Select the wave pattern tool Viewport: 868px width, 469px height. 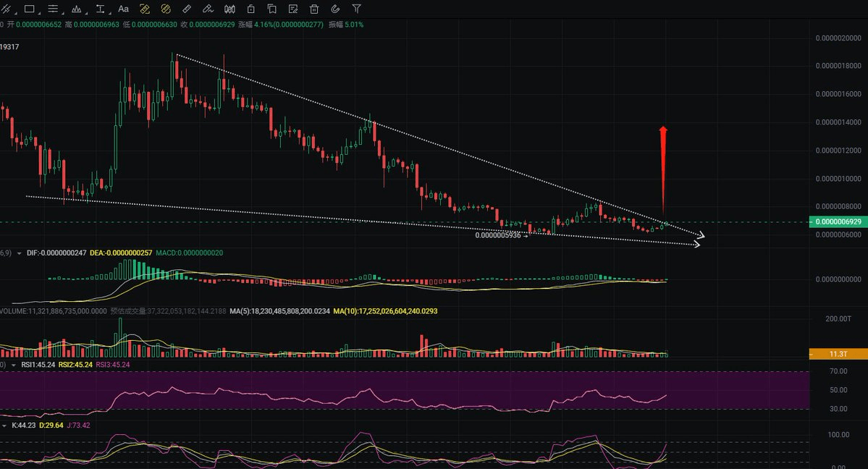pyautogui.click(x=77, y=9)
